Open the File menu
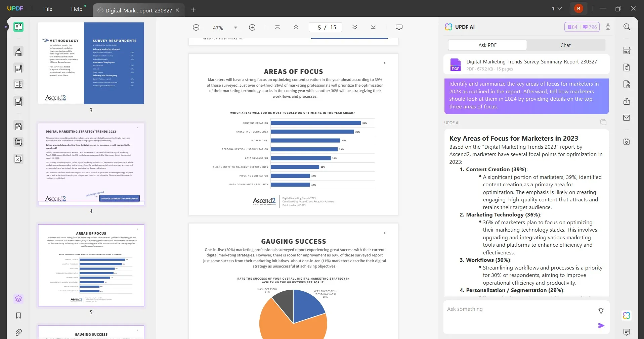 48,9
